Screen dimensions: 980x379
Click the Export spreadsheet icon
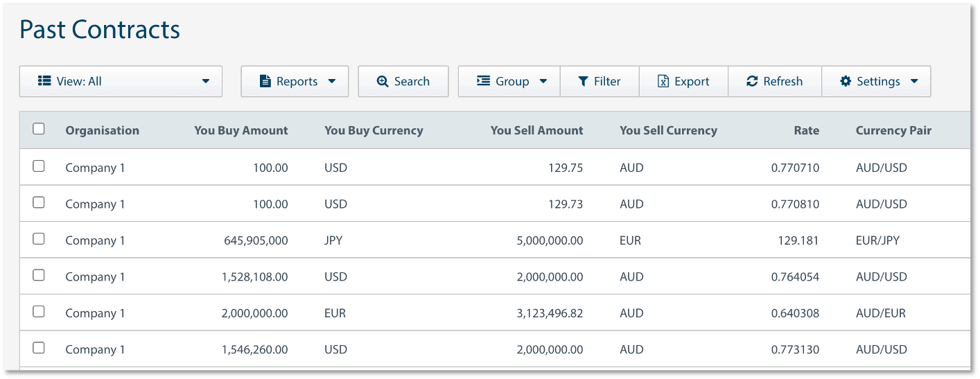[x=663, y=81]
